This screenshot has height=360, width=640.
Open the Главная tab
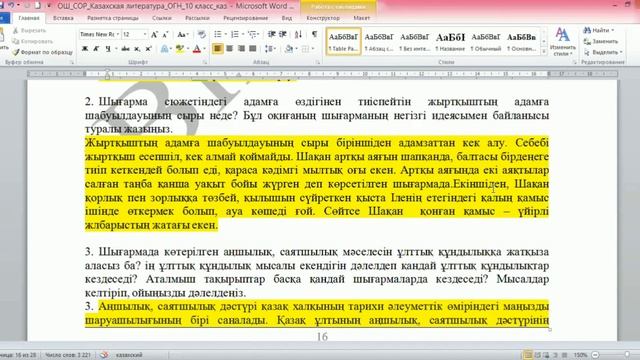29,18
